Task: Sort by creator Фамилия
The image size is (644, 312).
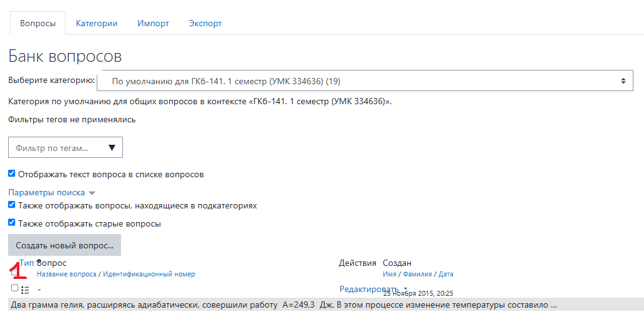Action: point(417,274)
